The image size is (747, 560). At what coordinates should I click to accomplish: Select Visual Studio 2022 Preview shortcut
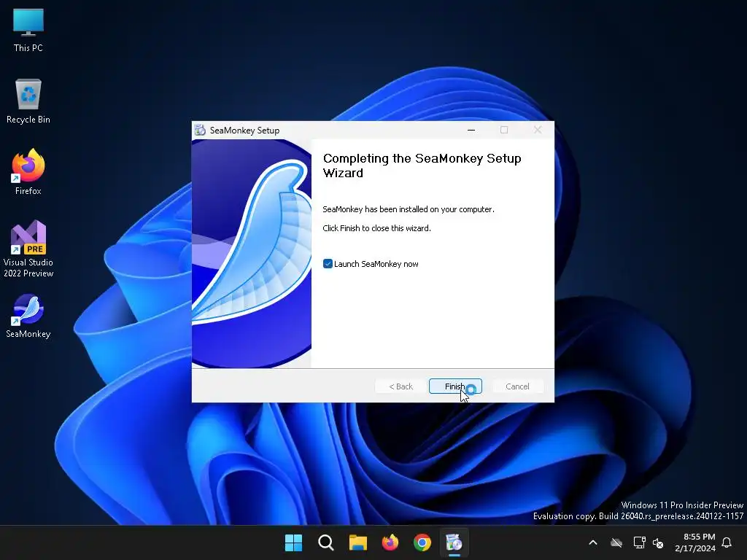28,249
